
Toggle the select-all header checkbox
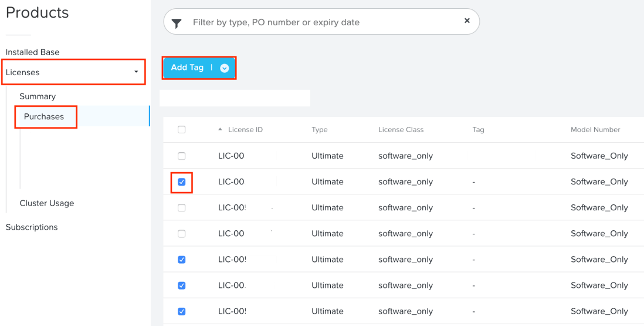181,130
